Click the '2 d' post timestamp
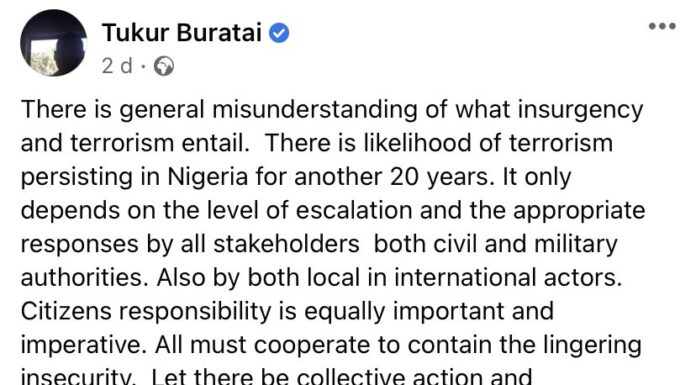 [117, 66]
